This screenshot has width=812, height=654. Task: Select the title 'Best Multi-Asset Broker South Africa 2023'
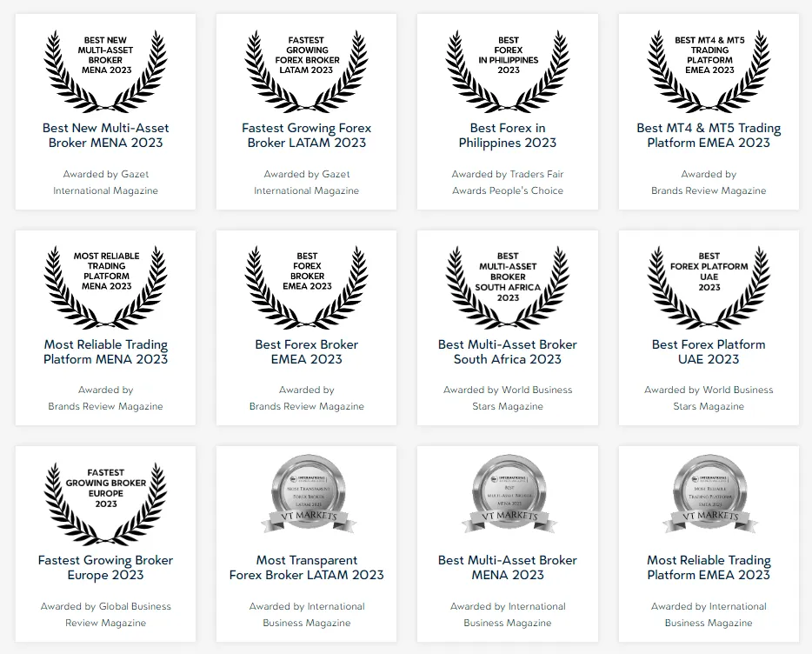(508, 352)
